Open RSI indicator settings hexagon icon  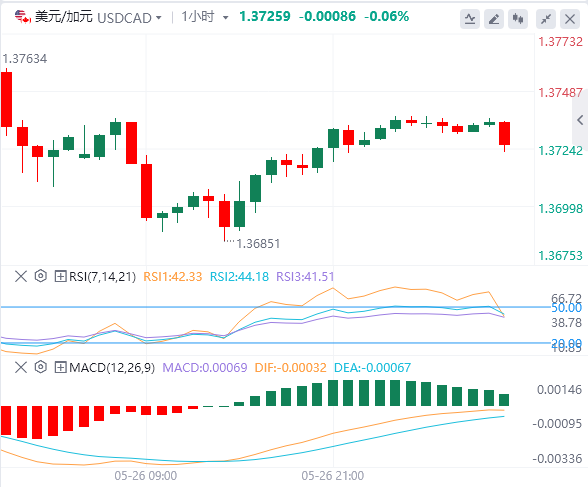40,276
